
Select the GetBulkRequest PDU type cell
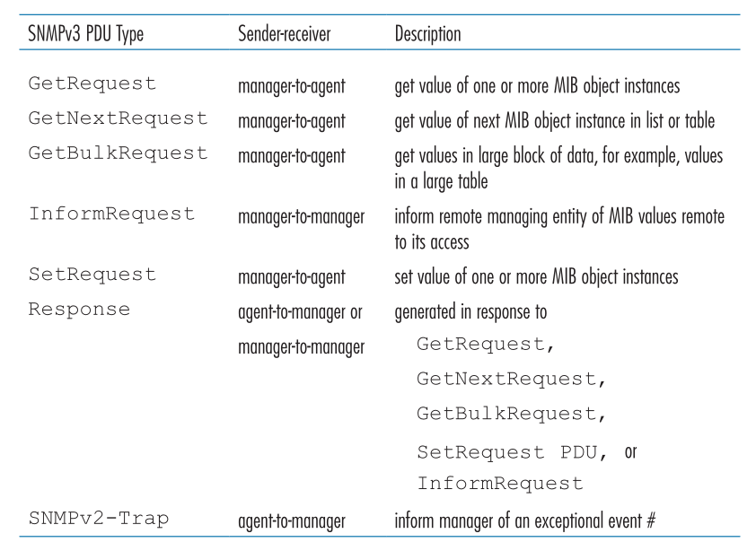click(x=118, y=153)
